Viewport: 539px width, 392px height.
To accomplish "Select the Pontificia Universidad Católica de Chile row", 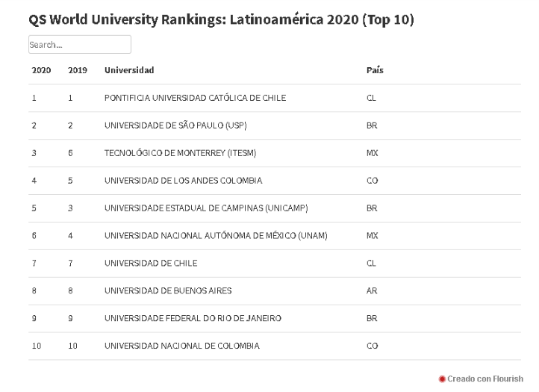I will point(195,98).
